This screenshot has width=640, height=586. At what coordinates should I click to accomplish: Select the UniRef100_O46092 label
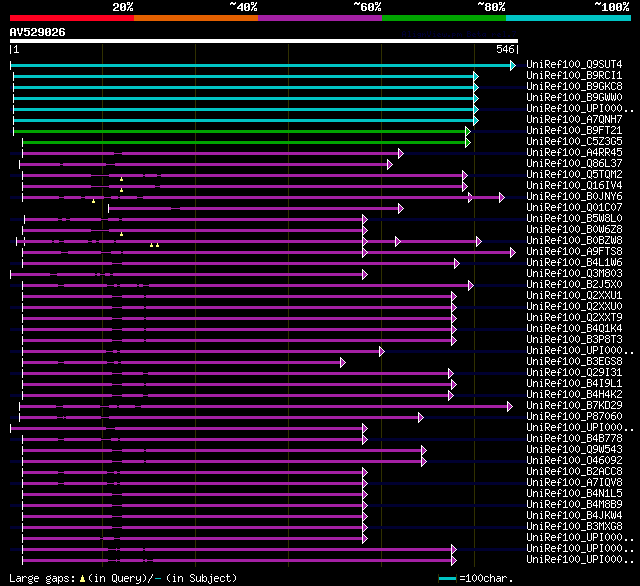click(574, 461)
